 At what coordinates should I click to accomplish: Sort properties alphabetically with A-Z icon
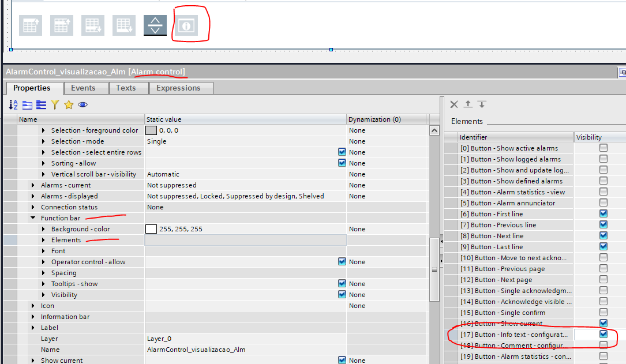click(14, 104)
